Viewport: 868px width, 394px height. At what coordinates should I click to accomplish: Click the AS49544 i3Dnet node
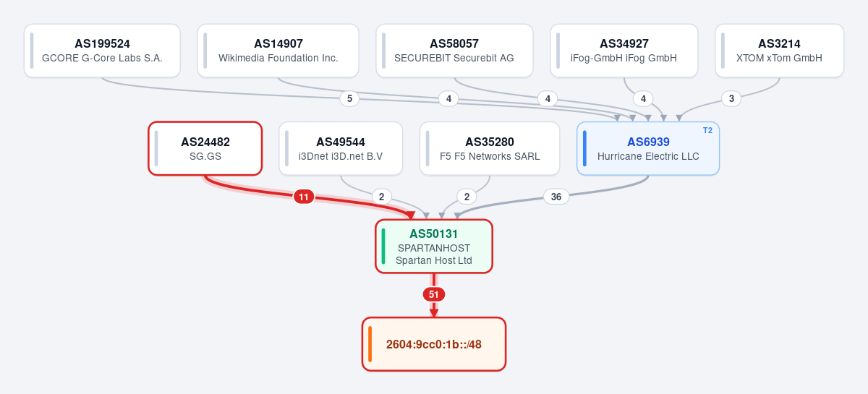click(341, 148)
